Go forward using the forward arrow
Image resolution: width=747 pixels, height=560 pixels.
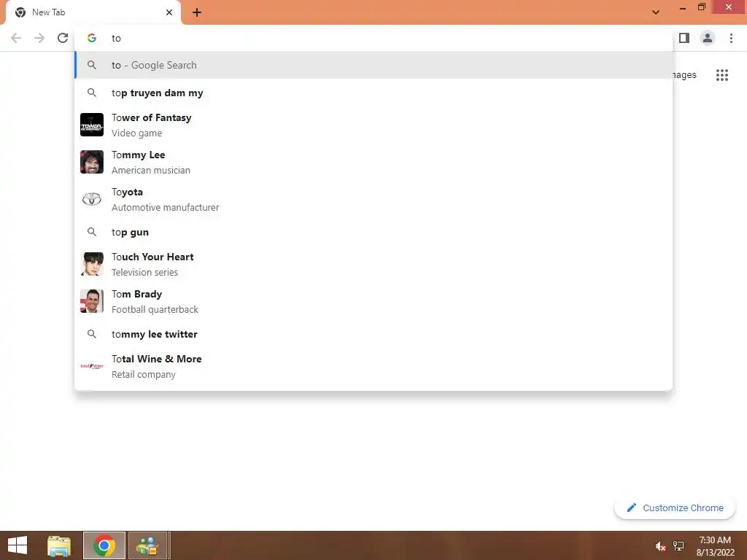coord(39,38)
